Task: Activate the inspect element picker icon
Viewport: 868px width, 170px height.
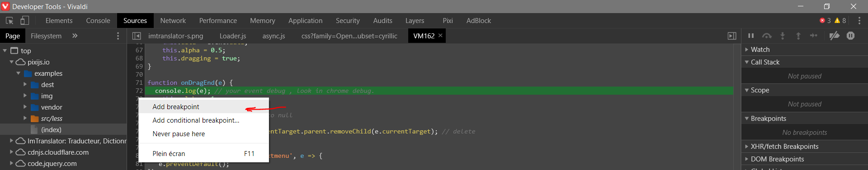Action: 9,21
